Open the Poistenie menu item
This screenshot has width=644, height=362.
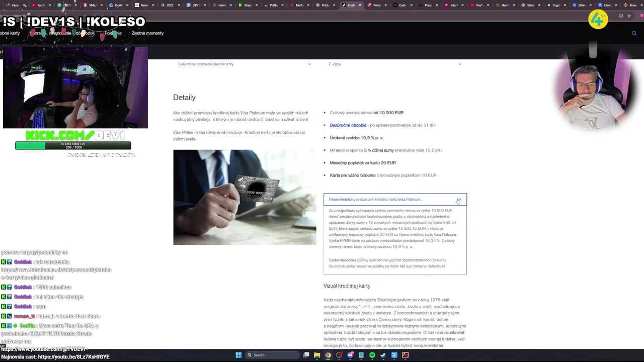click(x=113, y=33)
